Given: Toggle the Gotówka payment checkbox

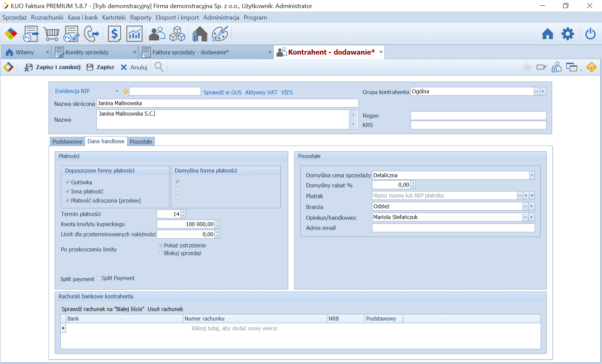Looking at the screenshot, I should coord(67,182).
